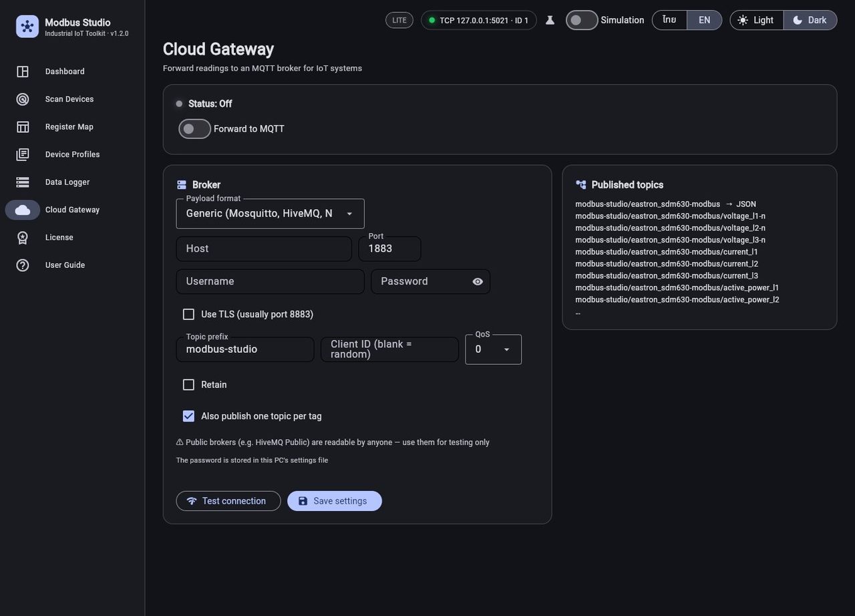Viewport: 855px width, 616px height.
Task: Click the Client ID input field
Action: tap(390, 349)
